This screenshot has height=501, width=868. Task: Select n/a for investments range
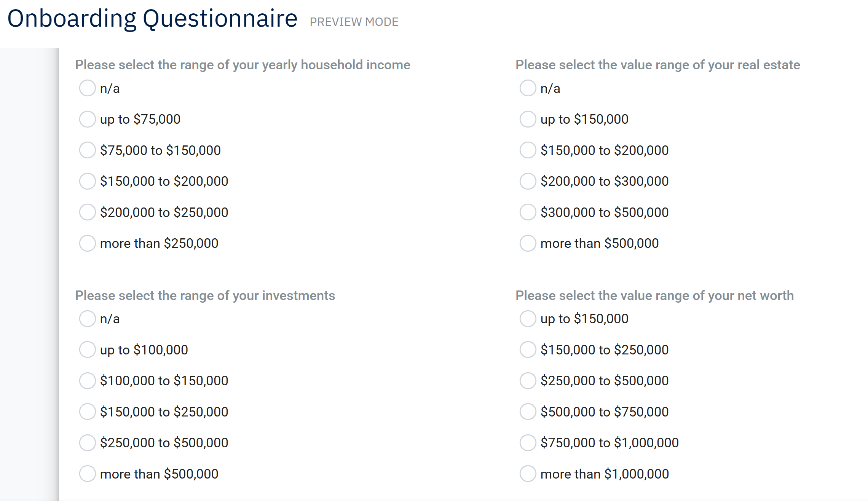87,319
